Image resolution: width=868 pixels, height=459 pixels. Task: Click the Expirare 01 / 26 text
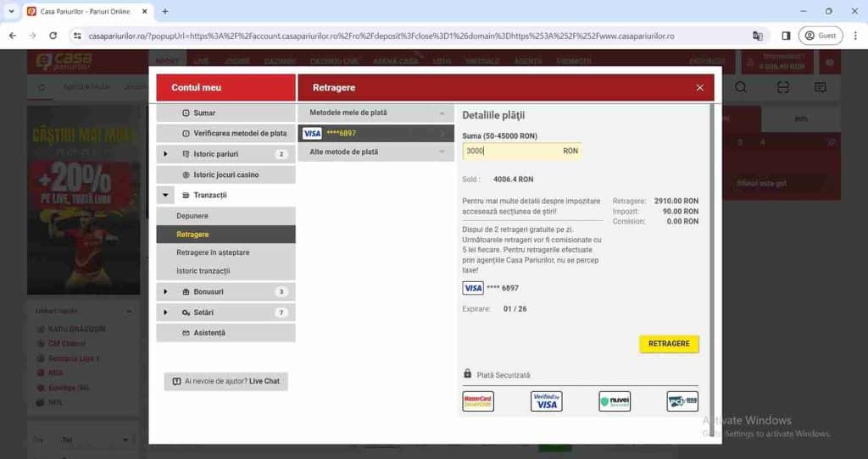tap(515, 309)
